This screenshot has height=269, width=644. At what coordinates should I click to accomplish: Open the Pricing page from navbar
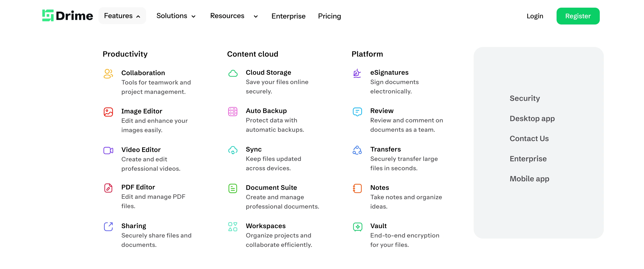pyautogui.click(x=329, y=16)
